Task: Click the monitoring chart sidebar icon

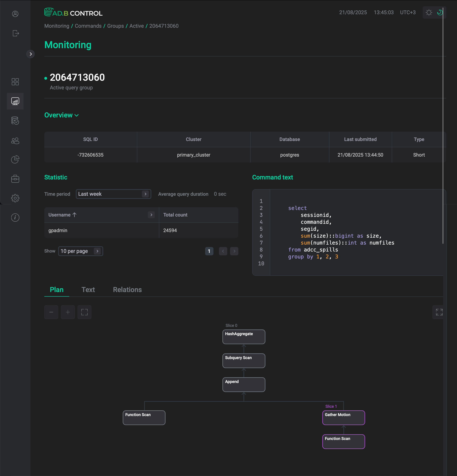Action: coord(15,101)
